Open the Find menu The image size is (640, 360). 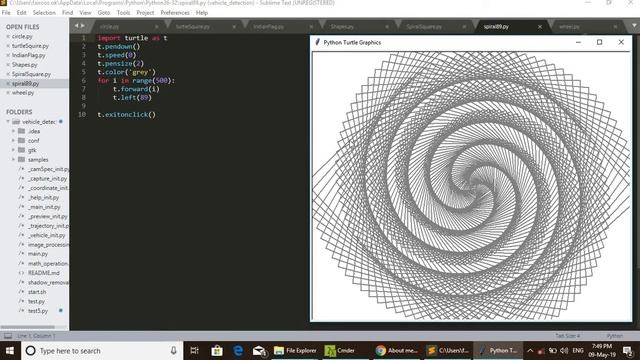pyautogui.click(x=67, y=13)
